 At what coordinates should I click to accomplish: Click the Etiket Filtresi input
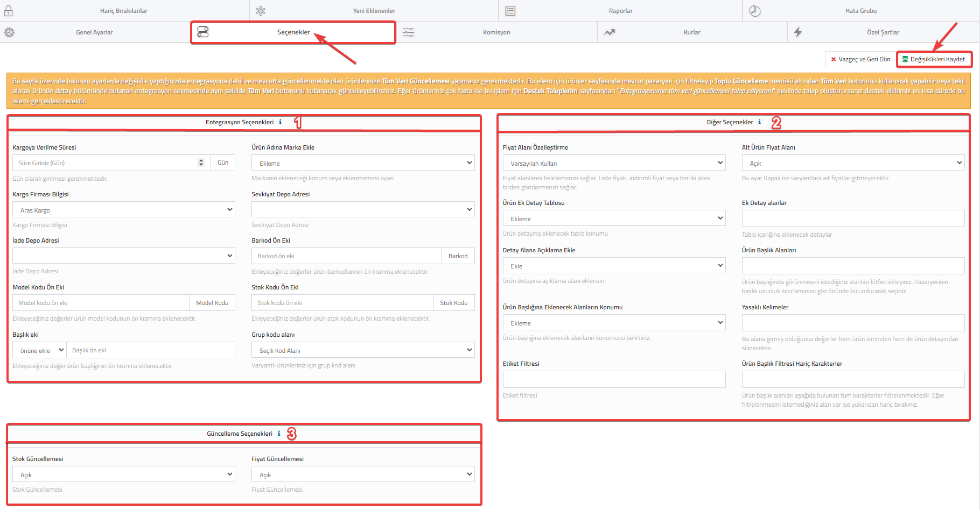[x=614, y=379]
